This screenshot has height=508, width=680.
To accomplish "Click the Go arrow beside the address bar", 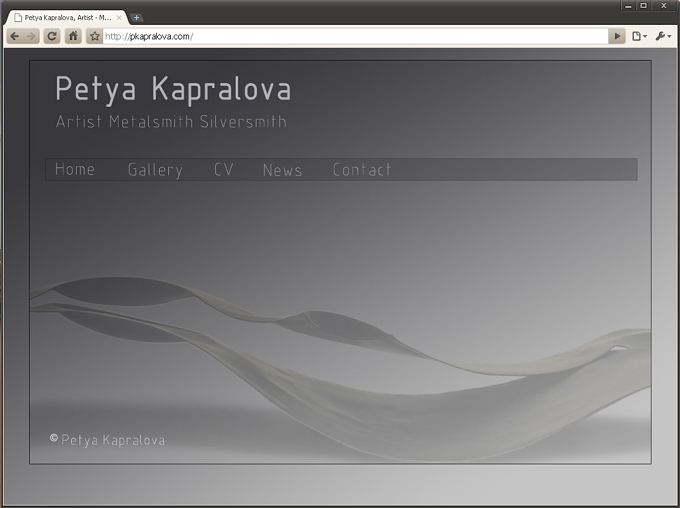I will point(617,36).
